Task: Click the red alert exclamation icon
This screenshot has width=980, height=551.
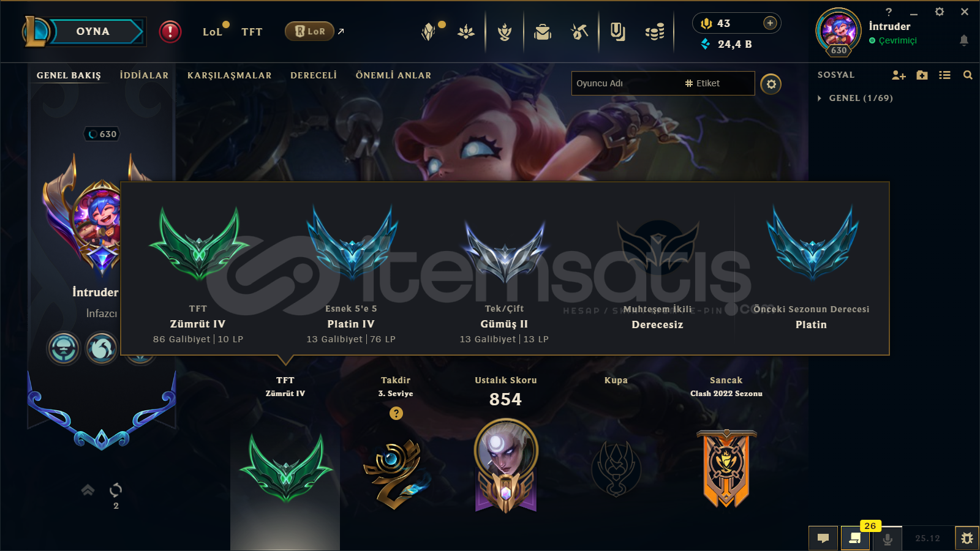Action: [x=170, y=31]
